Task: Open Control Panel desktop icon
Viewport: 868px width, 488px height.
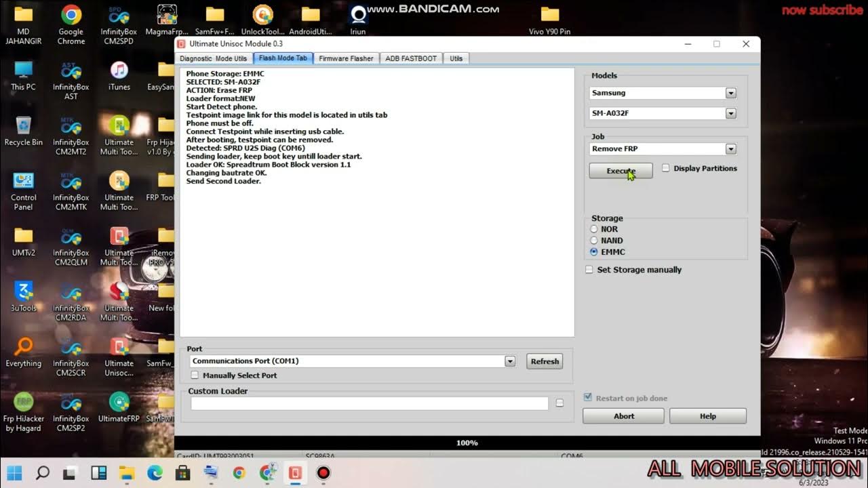Action: tap(23, 192)
